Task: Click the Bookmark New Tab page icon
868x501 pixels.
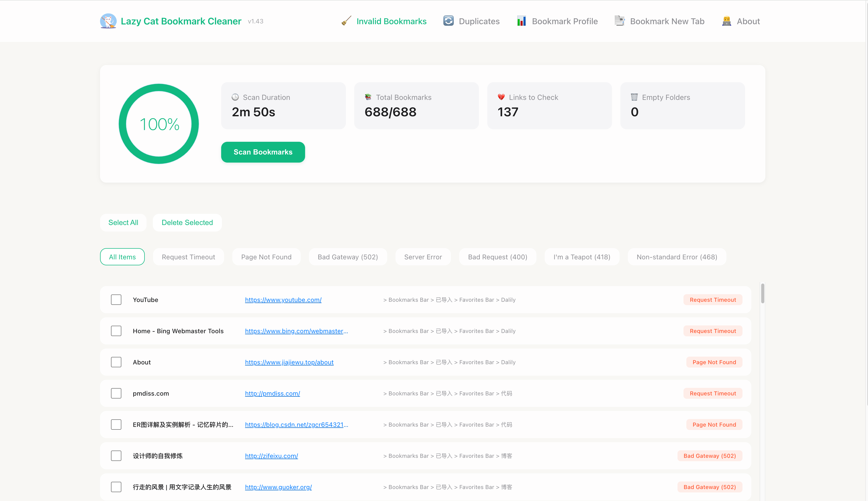Action: 620,21
